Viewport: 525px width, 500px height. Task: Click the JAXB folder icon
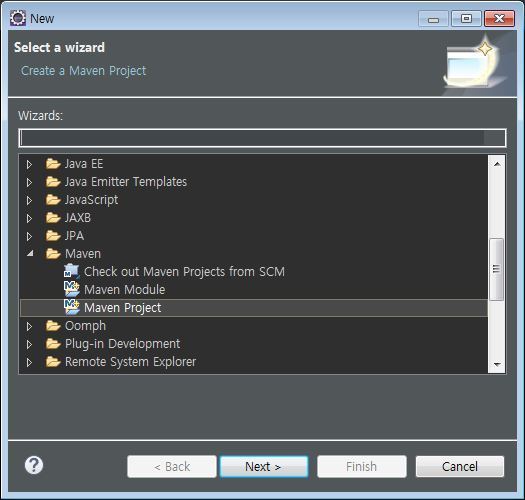[x=53, y=218]
